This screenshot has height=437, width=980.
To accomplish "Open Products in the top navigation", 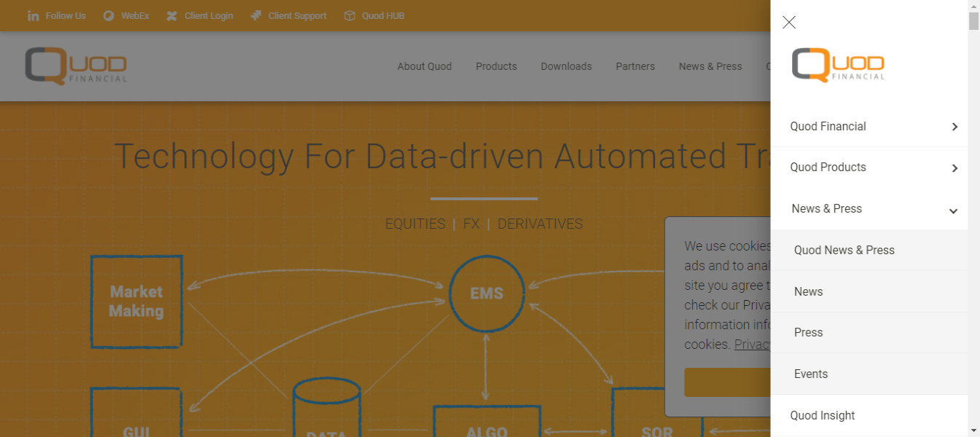I will [x=496, y=66].
